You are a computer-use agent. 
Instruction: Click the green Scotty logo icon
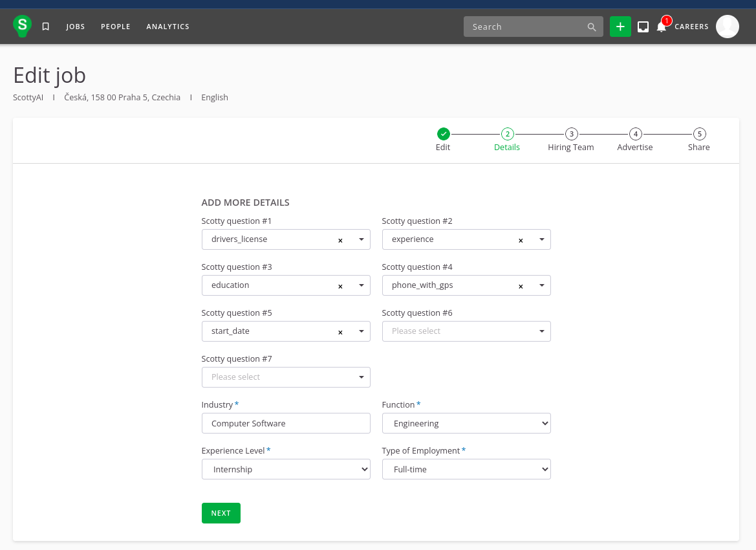point(23,26)
